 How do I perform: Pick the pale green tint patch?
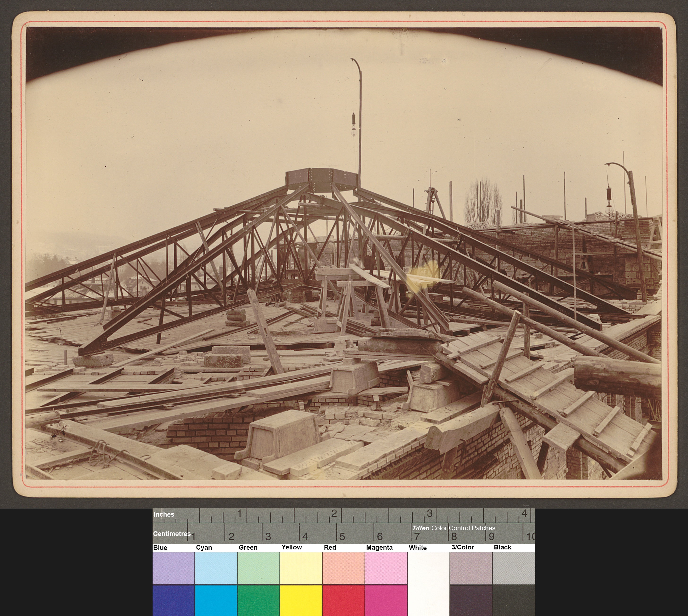tap(258, 568)
